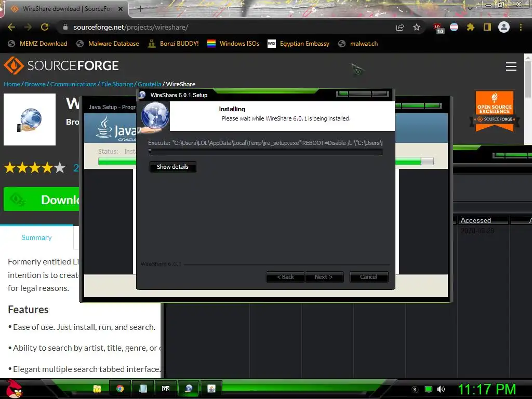
Task: Open the Egyptian Embassy bookmark
Action: 298,44
